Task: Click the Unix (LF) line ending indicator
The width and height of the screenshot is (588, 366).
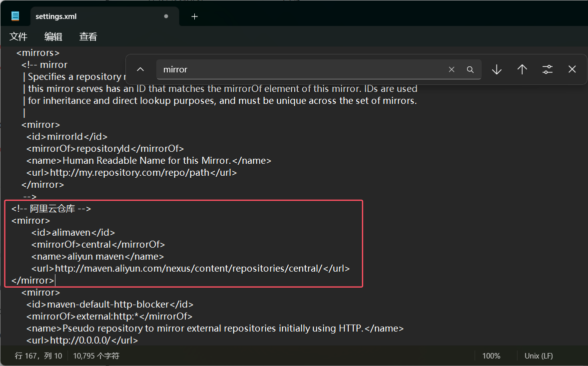Action: [x=539, y=356]
